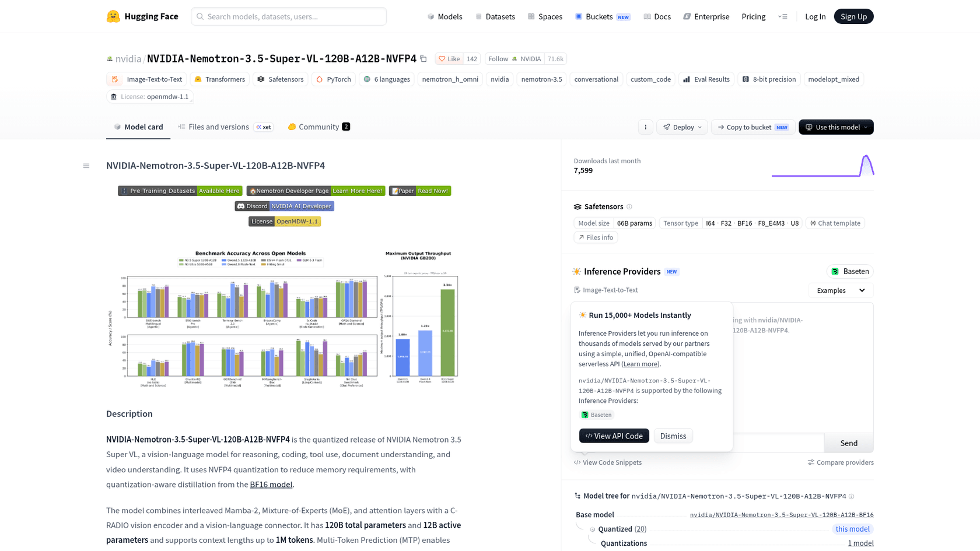
Task: Open the 8-bit precision tag
Action: tap(769, 79)
